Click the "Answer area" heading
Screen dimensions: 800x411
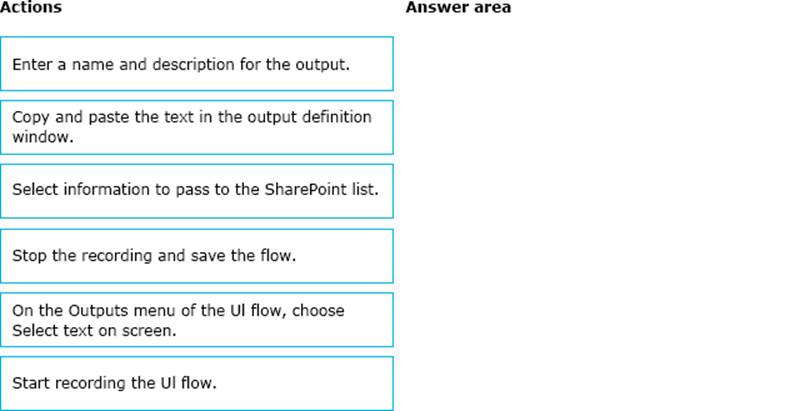[458, 8]
